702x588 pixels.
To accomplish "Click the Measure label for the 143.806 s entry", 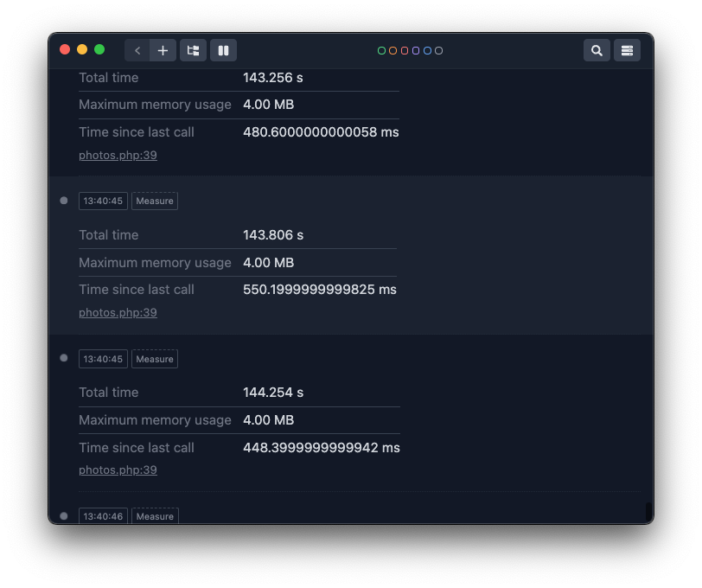I will (155, 201).
